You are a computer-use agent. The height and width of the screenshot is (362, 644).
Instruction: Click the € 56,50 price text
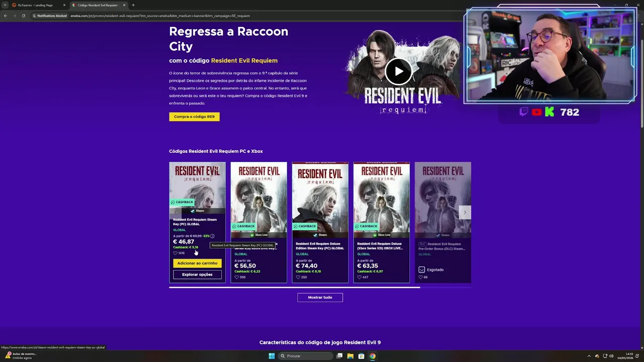click(245, 266)
